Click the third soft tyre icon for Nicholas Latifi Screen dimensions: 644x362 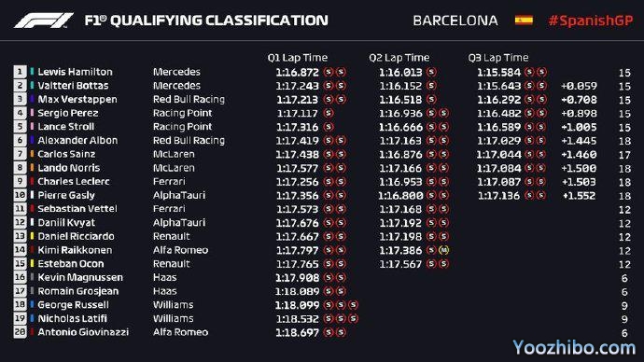[x=353, y=318]
